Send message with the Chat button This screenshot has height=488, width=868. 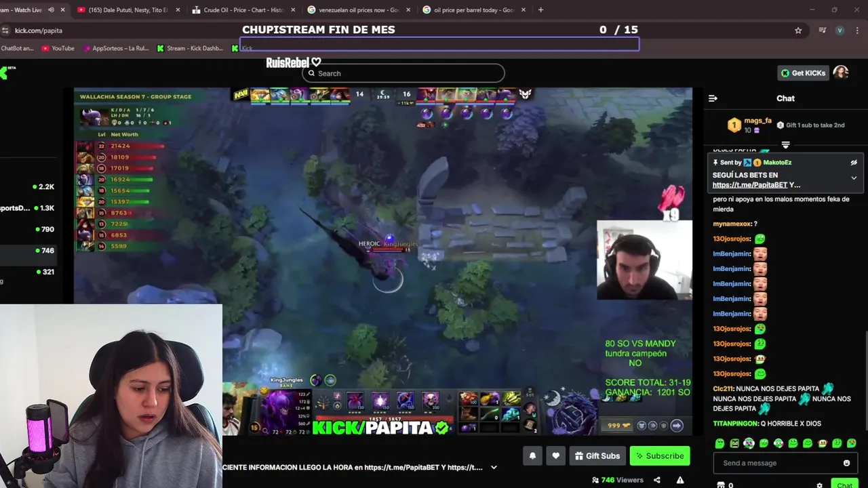[844, 485]
